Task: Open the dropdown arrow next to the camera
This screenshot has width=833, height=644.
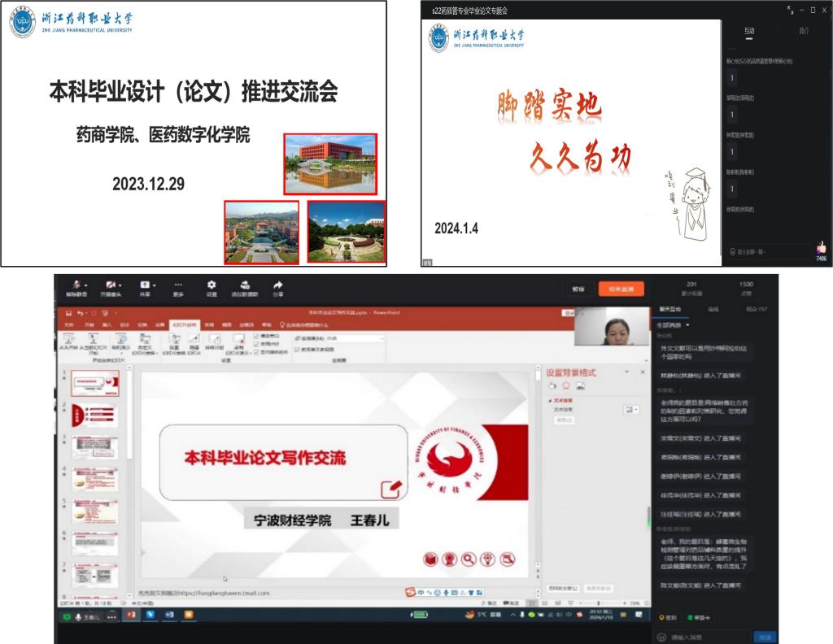Action: pos(120,285)
